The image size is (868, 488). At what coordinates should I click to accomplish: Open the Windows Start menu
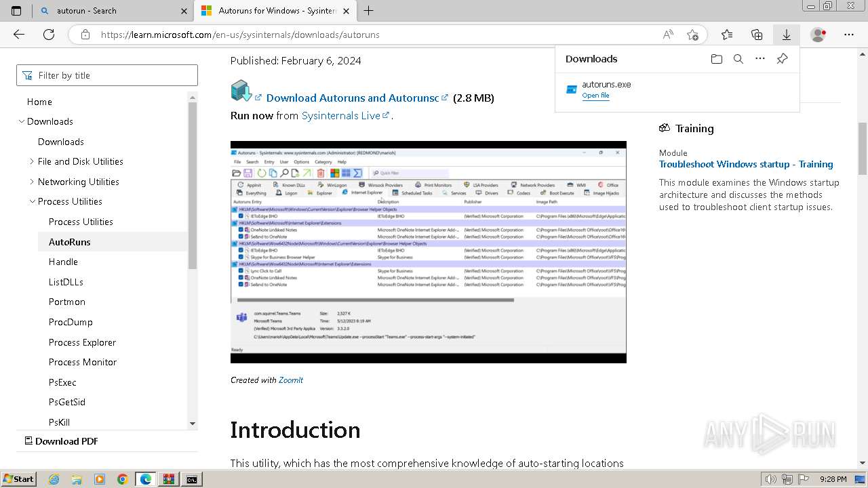tap(18, 479)
